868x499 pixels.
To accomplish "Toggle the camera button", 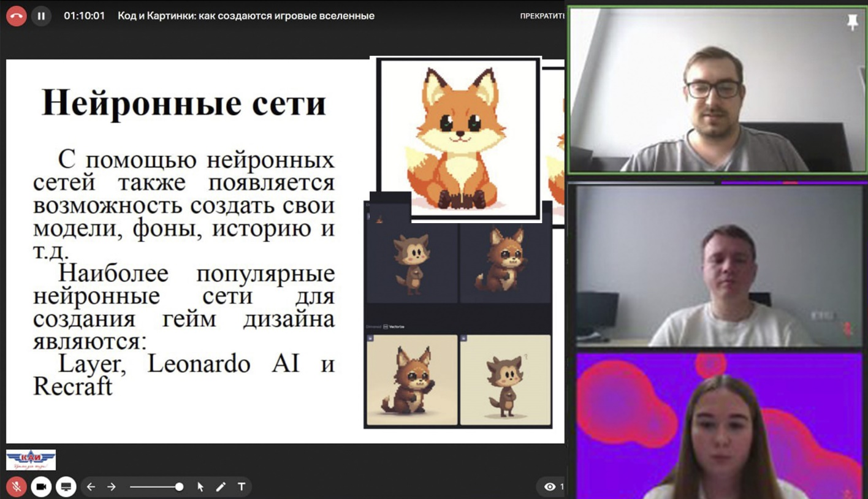I will tap(41, 487).
